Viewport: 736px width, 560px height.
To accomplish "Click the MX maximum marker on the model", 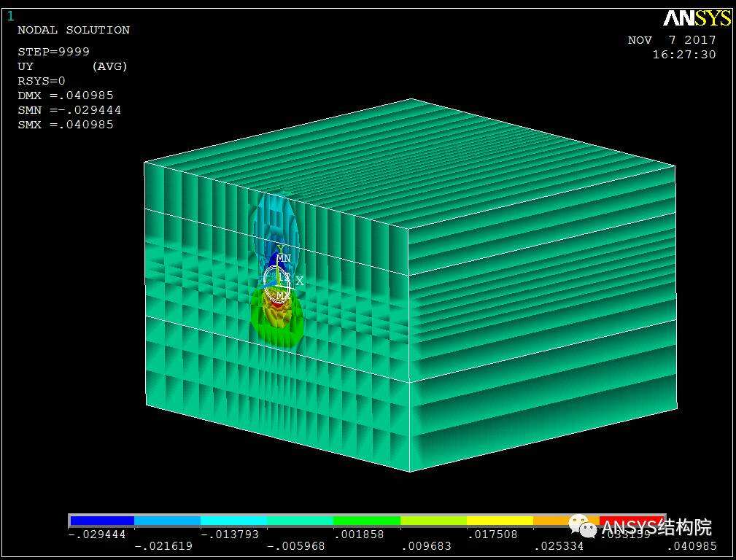I will 282,295.
